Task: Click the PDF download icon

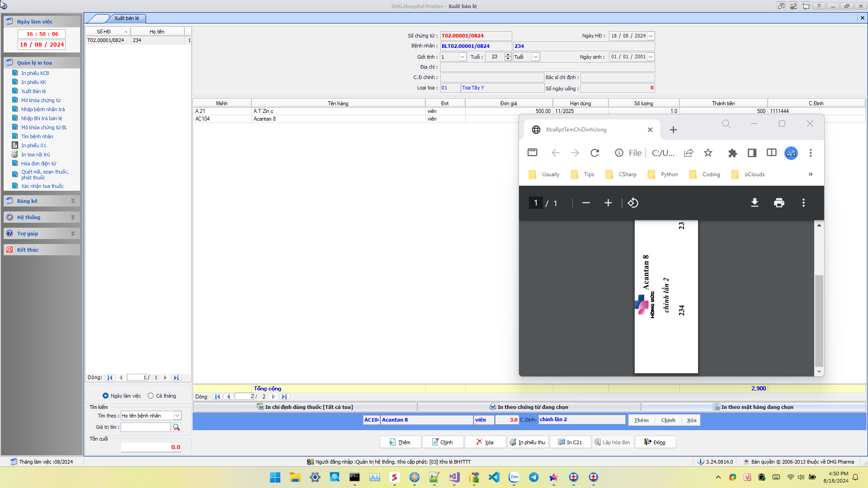Action: [x=755, y=203]
